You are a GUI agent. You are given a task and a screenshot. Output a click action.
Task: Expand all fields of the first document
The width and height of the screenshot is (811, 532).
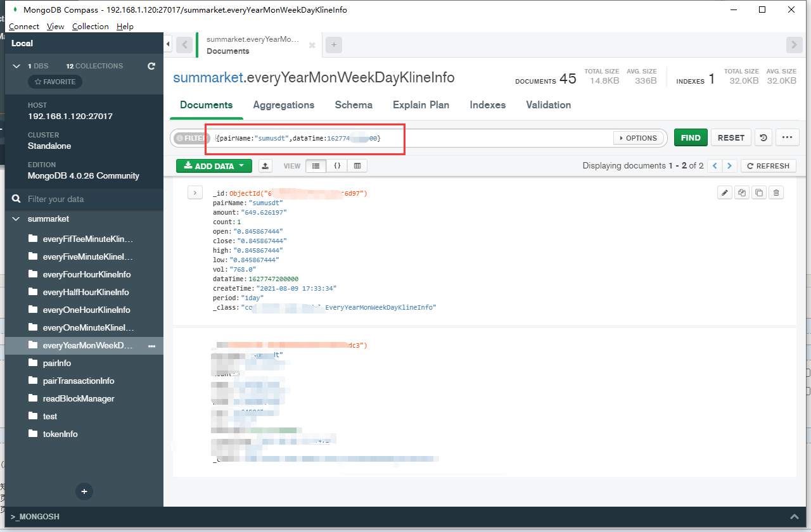point(195,193)
